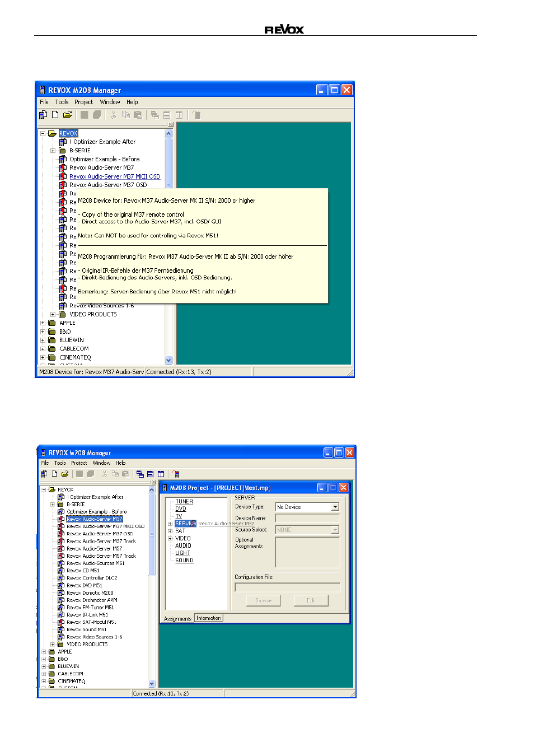Click Cut scissors icon in lower window toolbar

point(104,474)
